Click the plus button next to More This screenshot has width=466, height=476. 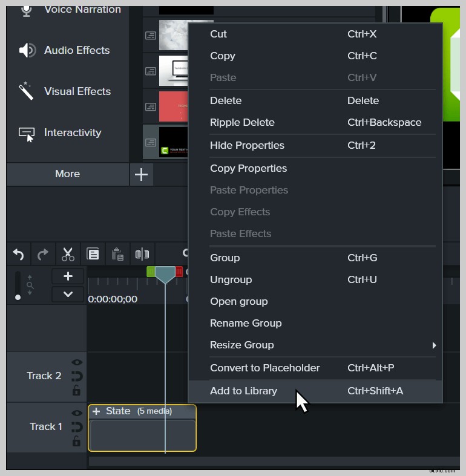[x=141, y=175]
